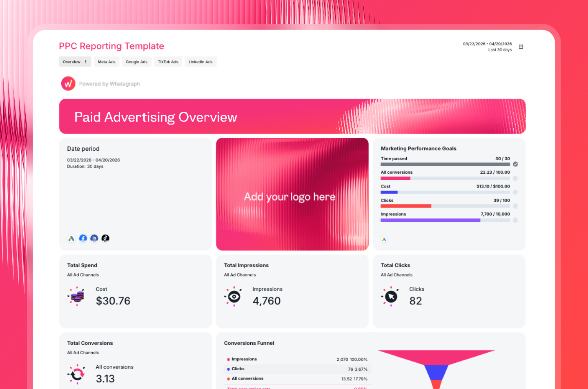Click the eye icon in Total Impressions
The width and height of the screenshot is (588, 389).
coord(234,296)
